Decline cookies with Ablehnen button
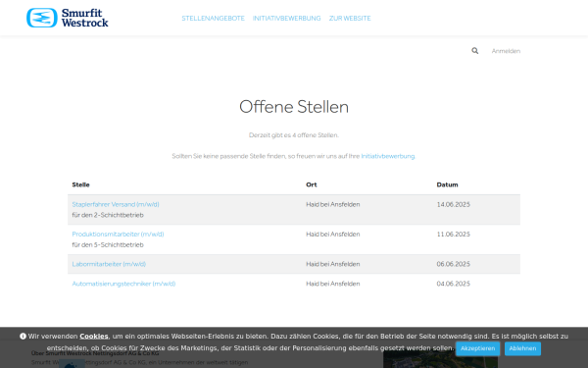The image size is (588, 368). point(522,348)
